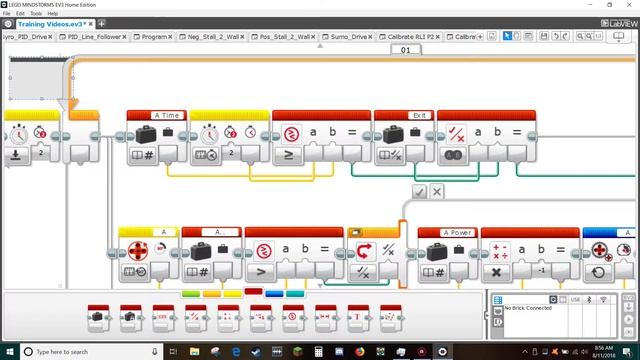This screenshot has height=360, width=640.
Task: Toggle switch flat/tabbed view button
Action: 355,233
